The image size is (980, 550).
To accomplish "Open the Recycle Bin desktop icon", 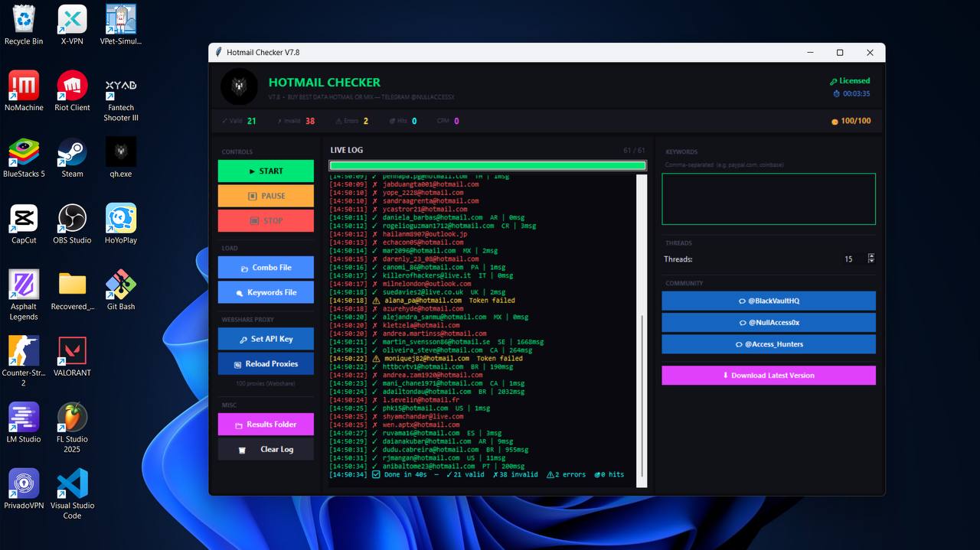I will point(24,25).
